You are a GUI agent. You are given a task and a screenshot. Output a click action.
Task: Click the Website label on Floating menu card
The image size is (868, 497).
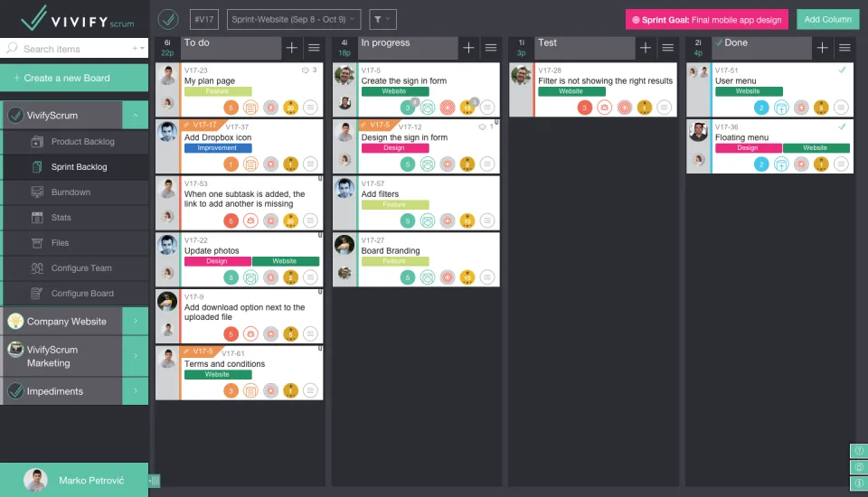pyautogui.click(x=816, y=148)
